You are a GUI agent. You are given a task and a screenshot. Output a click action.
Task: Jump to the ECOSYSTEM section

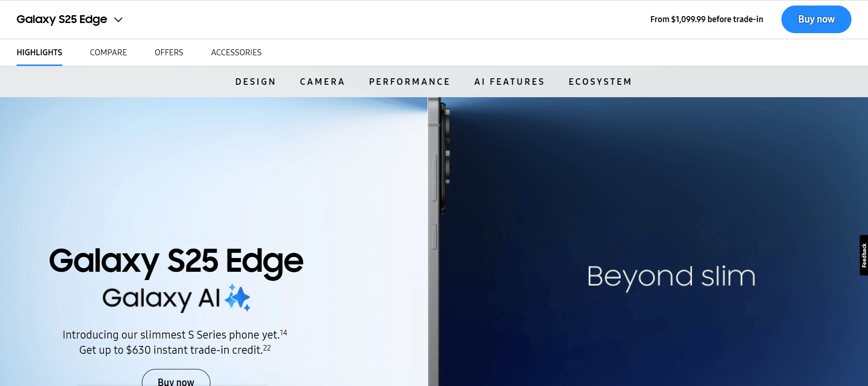(x=600, y=82)
